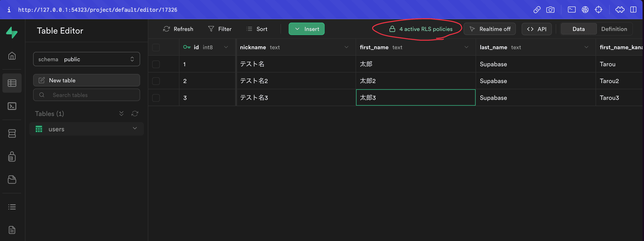The width and height of the screenshot is (644, 241).
Task: Switch to the Definition tab
Action: point(614,29)
